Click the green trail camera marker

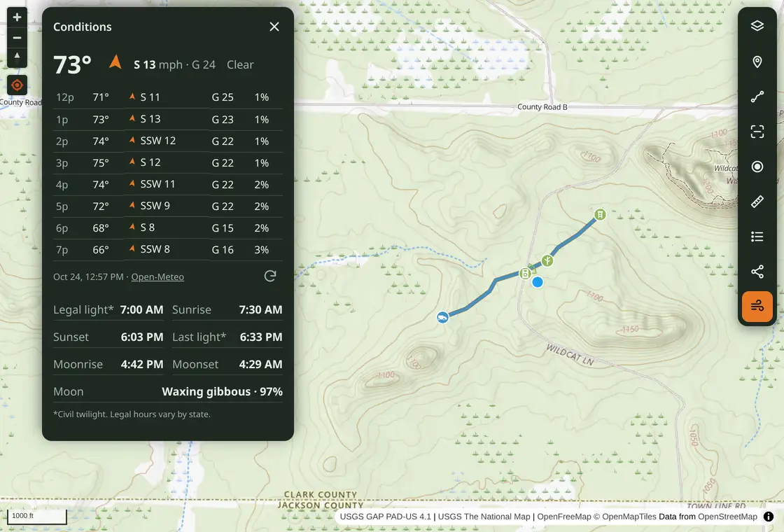[x=525, y=274]
